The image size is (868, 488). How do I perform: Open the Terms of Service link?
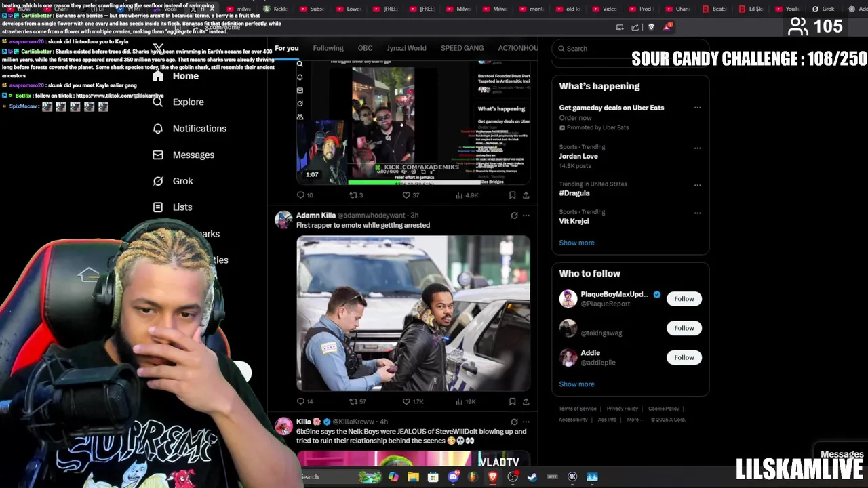click(578, 409)
